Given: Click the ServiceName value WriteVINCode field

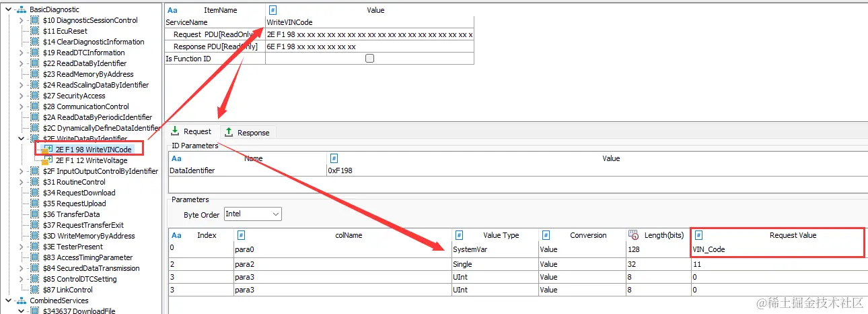Looking at the screenshot, I should coord(369,22).
